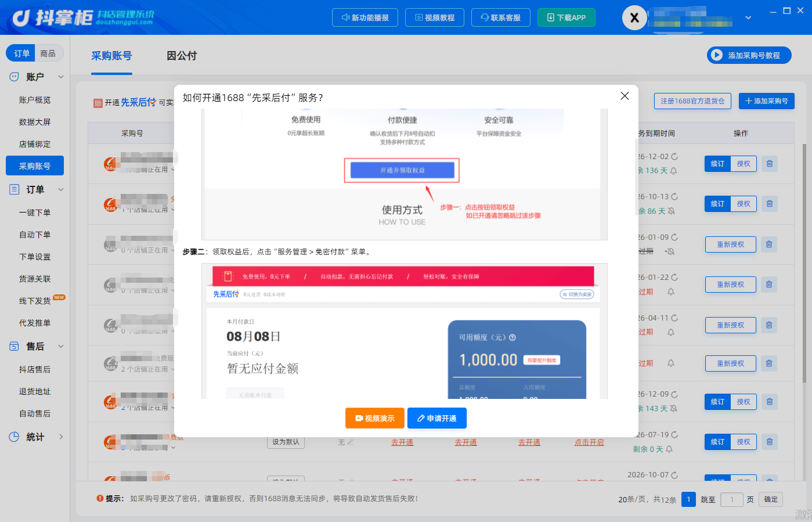Open 视频教程 in the header

435,17
